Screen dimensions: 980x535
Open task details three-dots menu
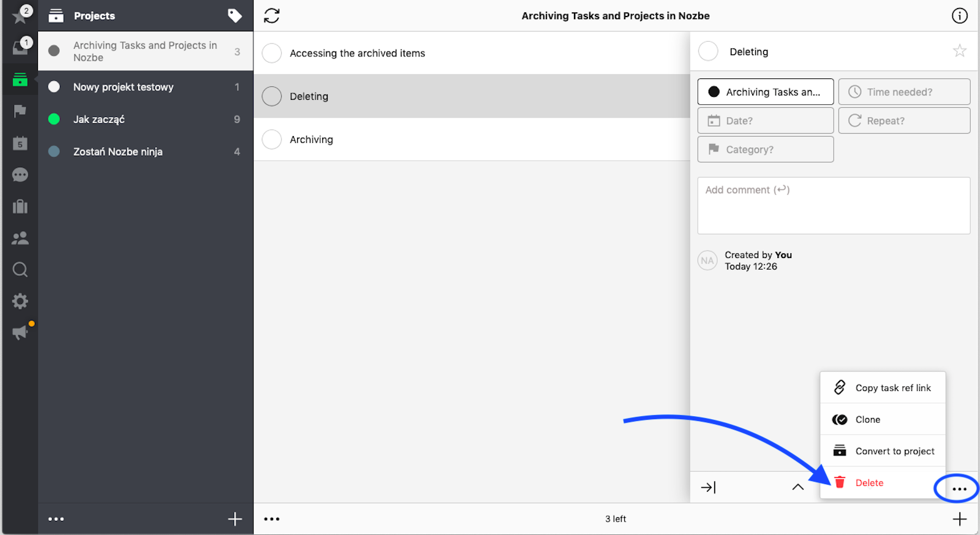(x=960, y=489)
